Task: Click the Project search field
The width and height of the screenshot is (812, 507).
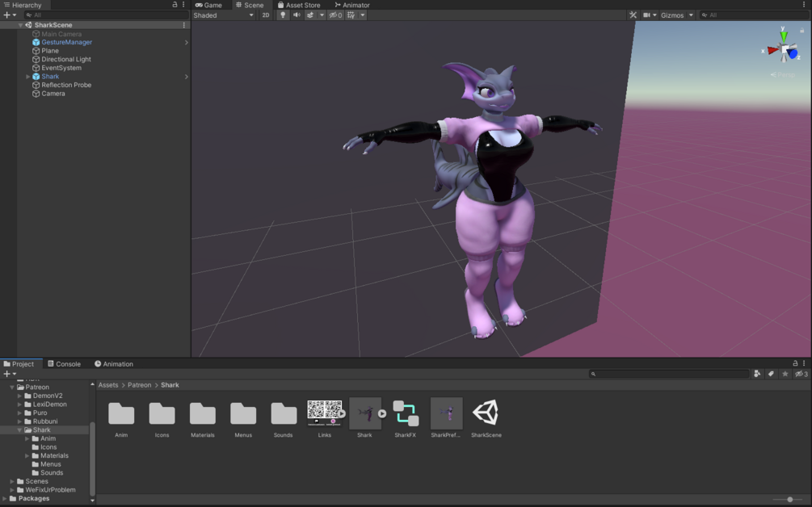Action: [x=669, y=374]
